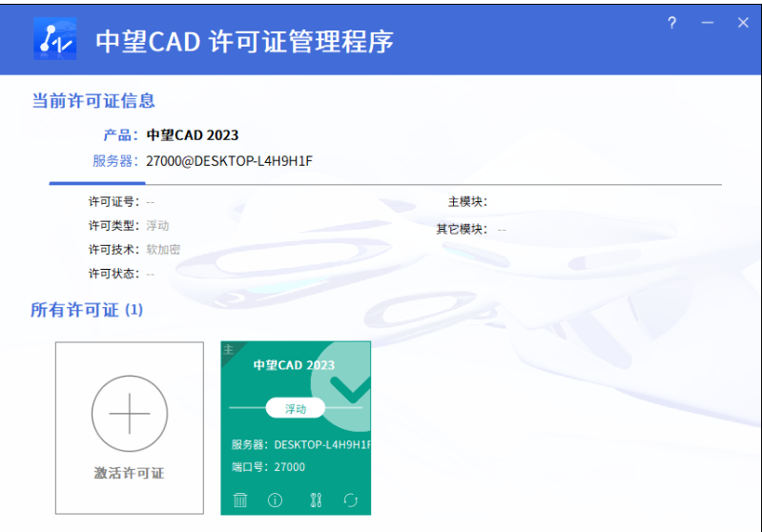Click the 当前许可证信息 heading

(93, 101)
